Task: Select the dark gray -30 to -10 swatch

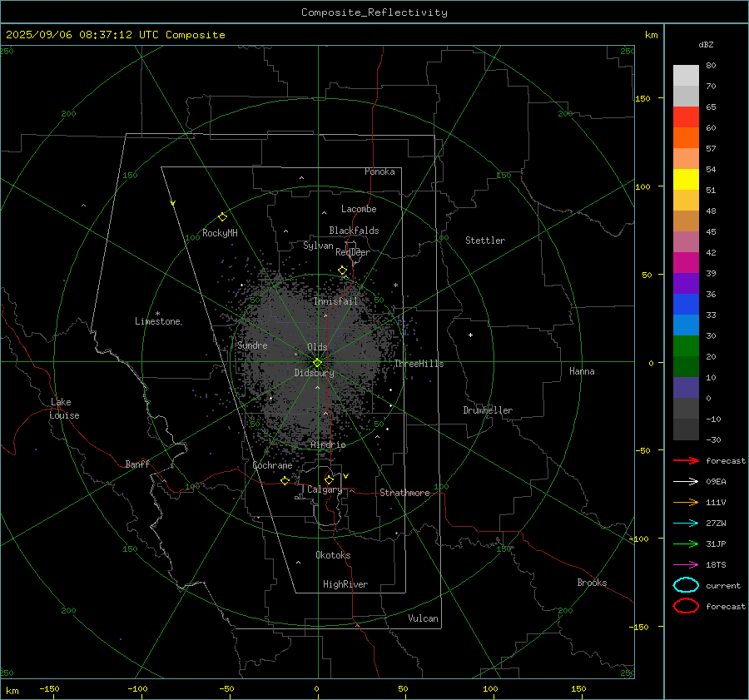Action: (686, 429)
